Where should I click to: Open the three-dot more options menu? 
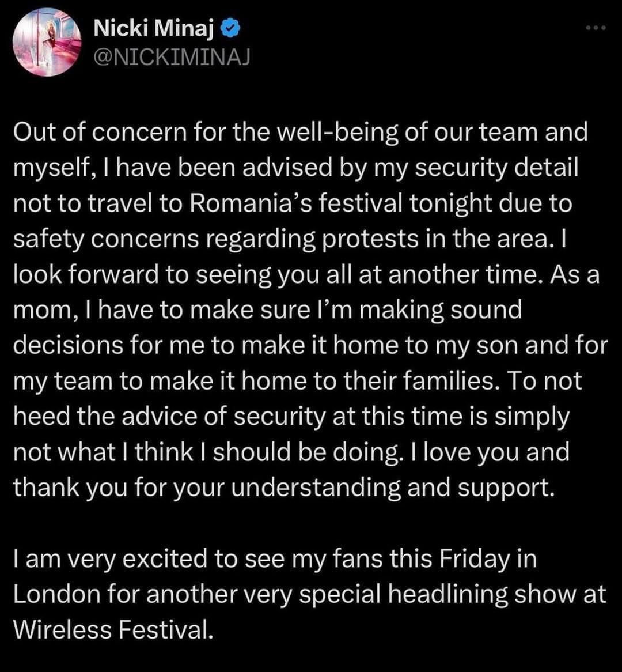[x=596, y=28]
